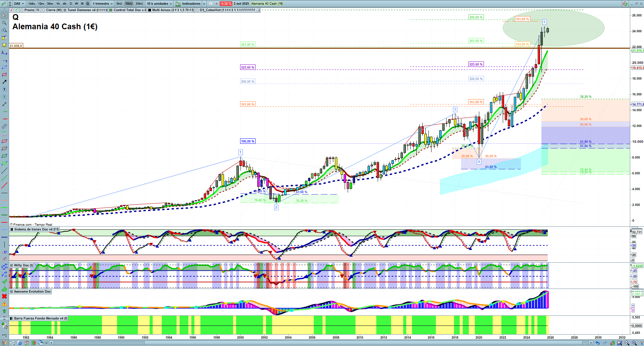The height and width of the screenshot is (346, 644).
Task: Click the 'Awesome Evolution Doc' panel label
Action: (31, 292)
